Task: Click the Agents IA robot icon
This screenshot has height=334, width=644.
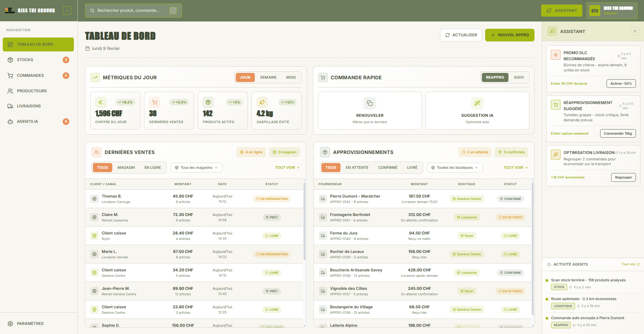Action: click(x=10, y=122)
